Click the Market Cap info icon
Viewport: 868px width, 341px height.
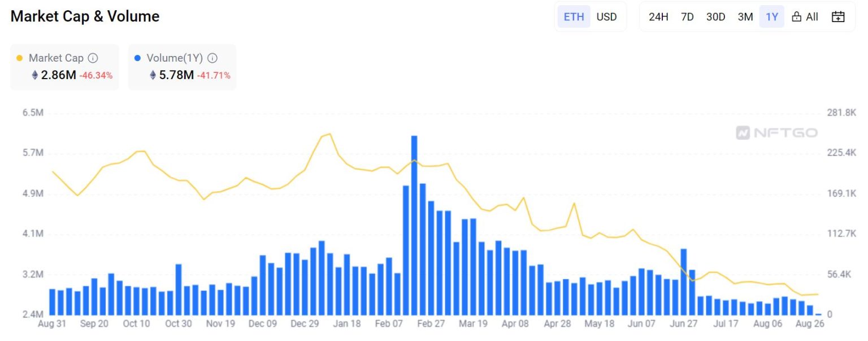click(x=93, y=58)
